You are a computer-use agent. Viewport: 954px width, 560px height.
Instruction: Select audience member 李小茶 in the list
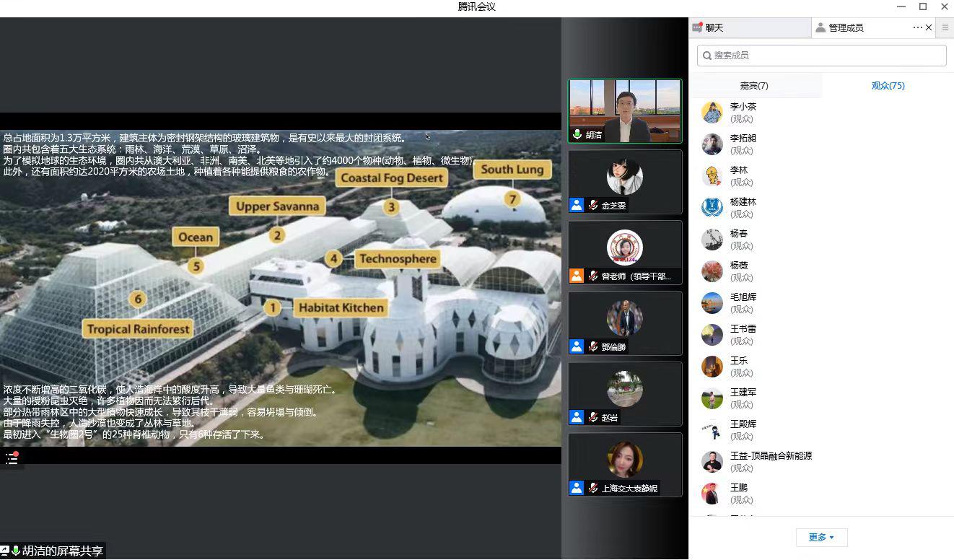(x=743, y=113)
